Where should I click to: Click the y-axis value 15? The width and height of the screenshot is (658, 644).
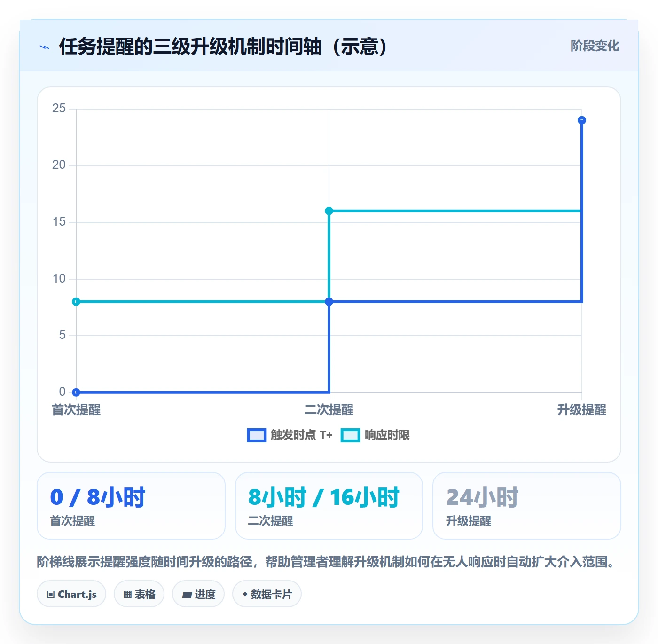pyautogui.click(x=59, y=222)
